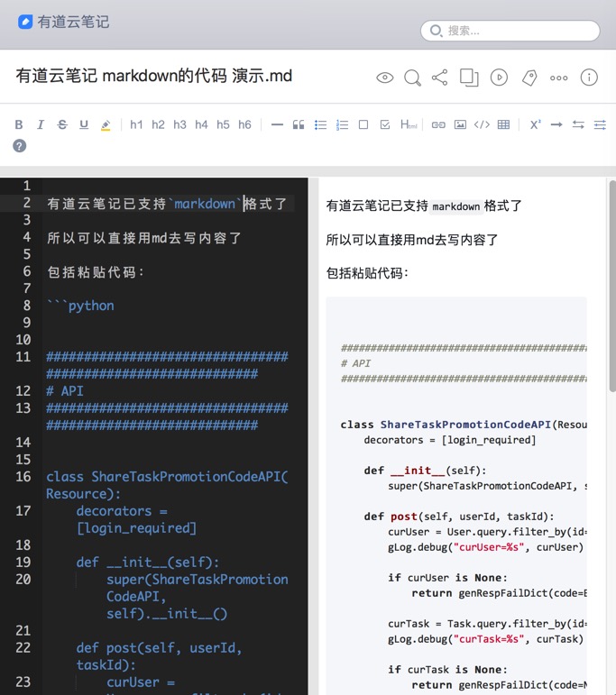Apply underline formatting
The height and width of the screenshot is (695, 616).
[x=84, y=124]
